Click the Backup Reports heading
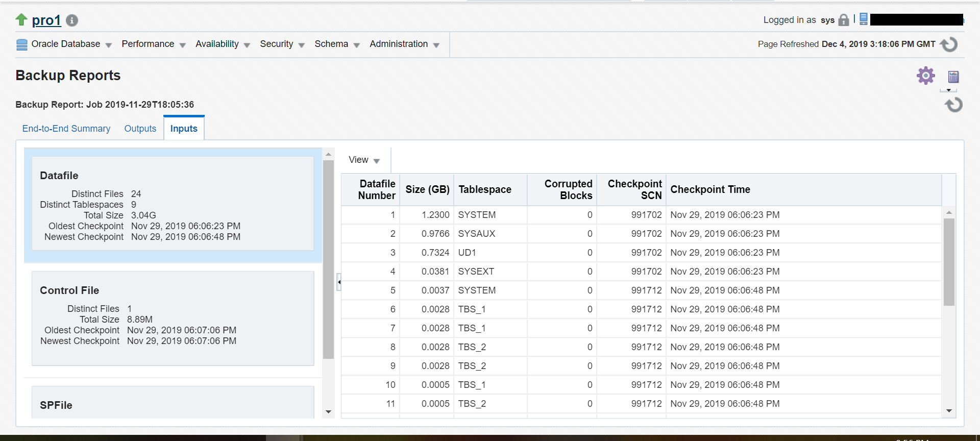The image size is (980, 441). click(x=68, y=76)
